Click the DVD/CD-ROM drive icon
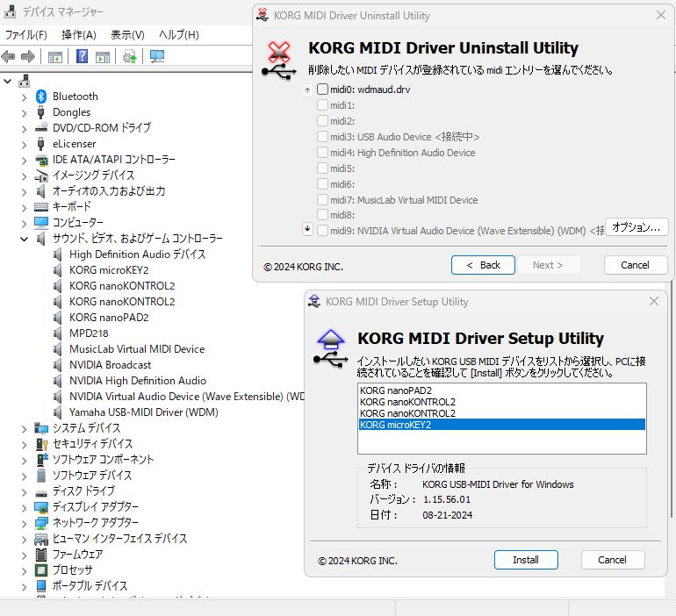Image resolution: width=676 pixels, height=616 pixels. coord(41,128)
